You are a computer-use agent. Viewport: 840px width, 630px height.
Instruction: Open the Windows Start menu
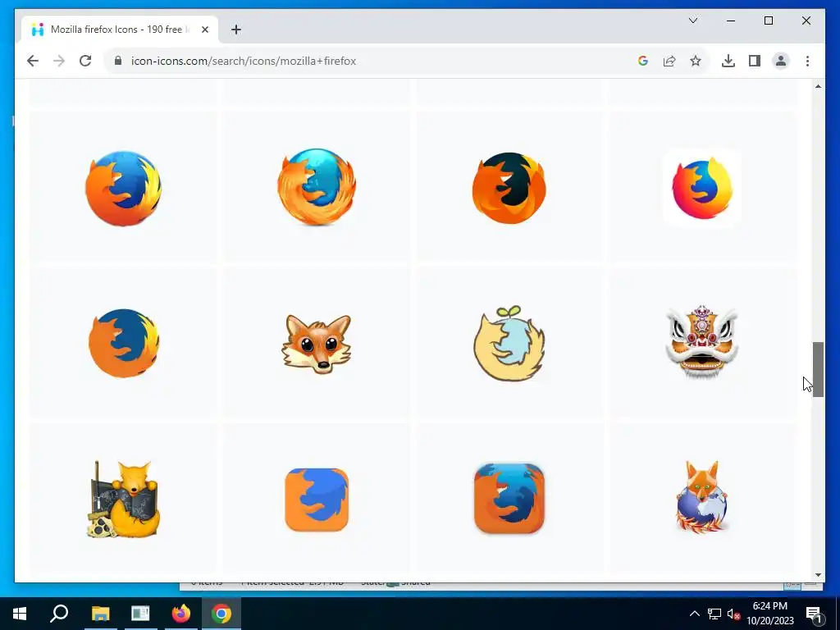click(x=20, y=614)
